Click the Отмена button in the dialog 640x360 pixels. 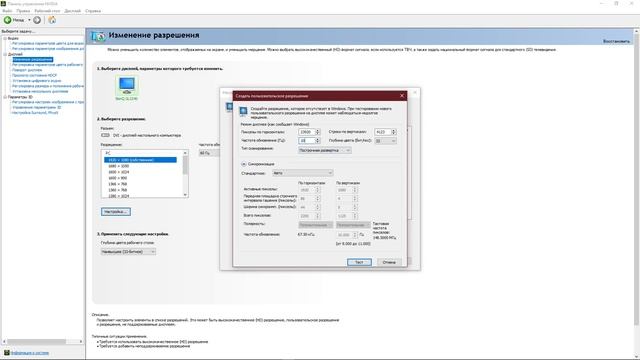(x=389, y=262)
